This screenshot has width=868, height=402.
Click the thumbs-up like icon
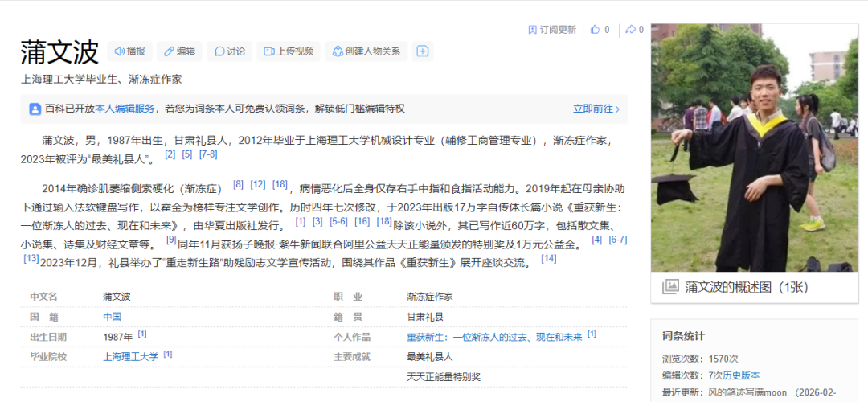point(596,30)
